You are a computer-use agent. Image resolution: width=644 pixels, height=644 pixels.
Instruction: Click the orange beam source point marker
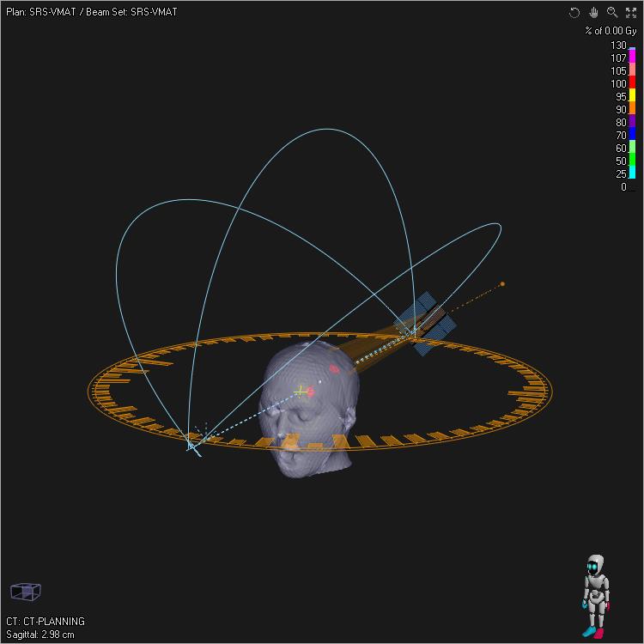coord(502,284)
